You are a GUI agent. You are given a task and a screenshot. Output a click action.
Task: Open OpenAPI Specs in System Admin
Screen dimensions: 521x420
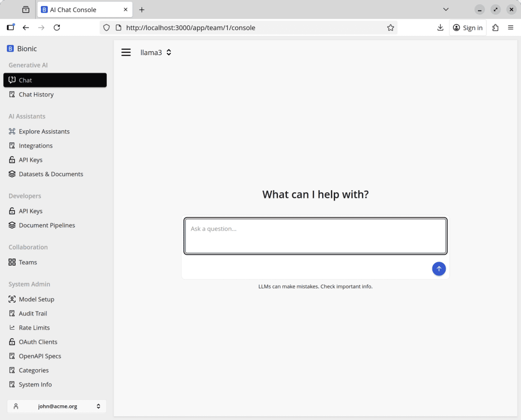40,356
